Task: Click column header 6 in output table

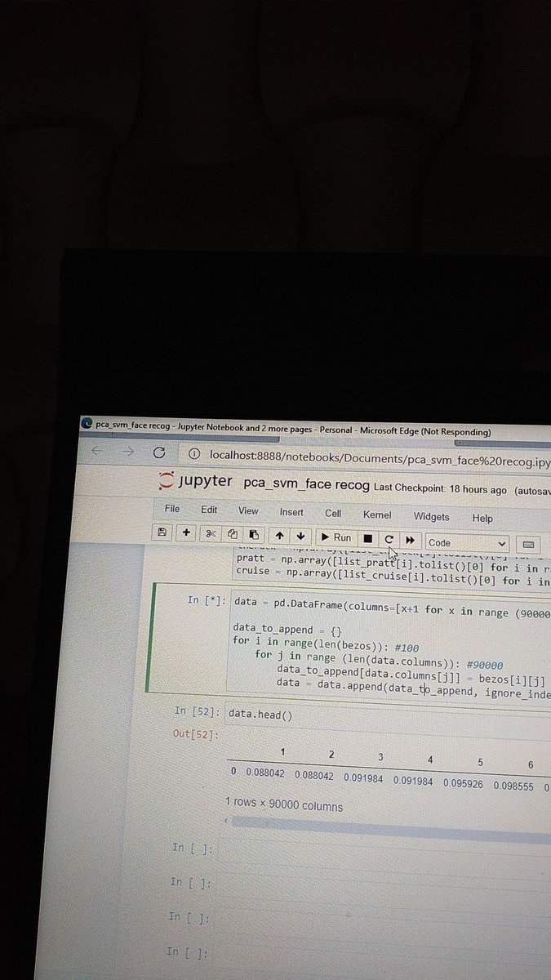Action: coord(530,764)
